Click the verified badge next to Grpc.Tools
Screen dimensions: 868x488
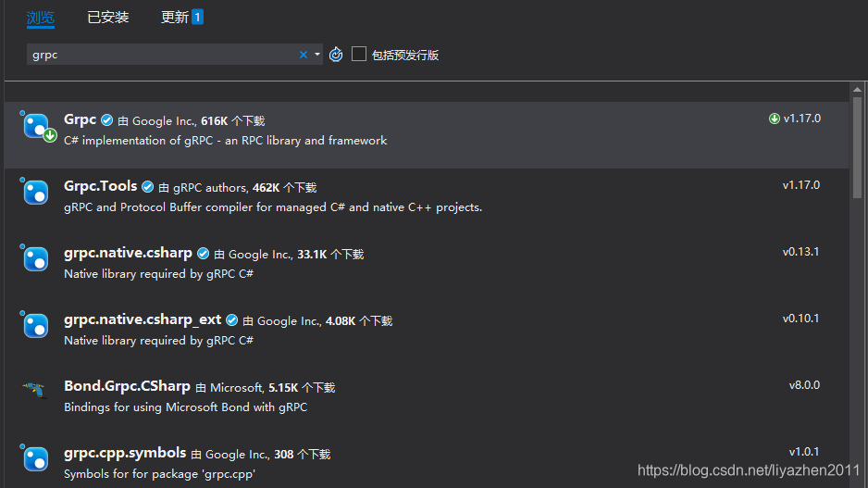tap(147, 187)
